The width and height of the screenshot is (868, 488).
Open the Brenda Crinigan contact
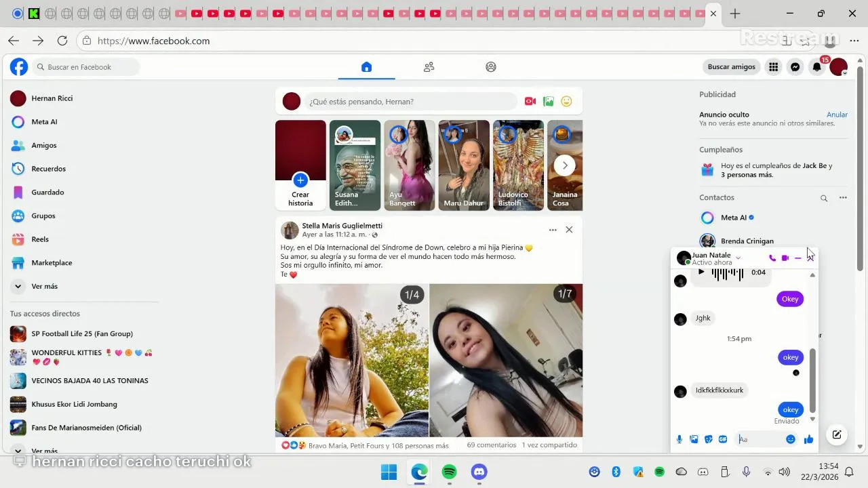pyautogui.click(x=737, y=241)
